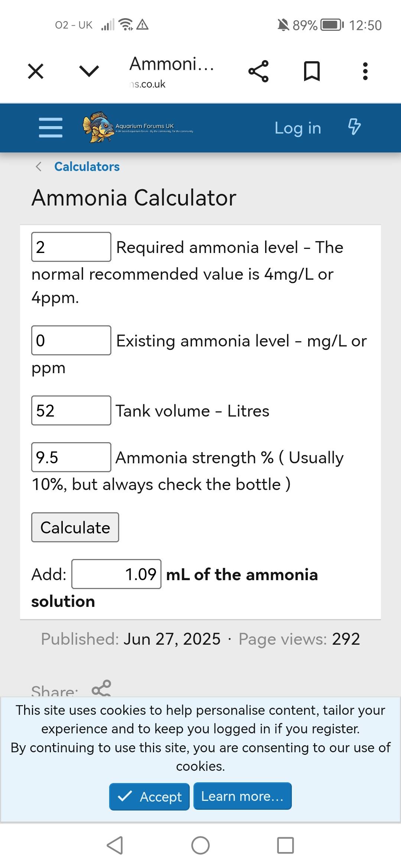Tap the lightning bolt What's new icon
This screenshot has width=401, height=868.
(354, 127)
